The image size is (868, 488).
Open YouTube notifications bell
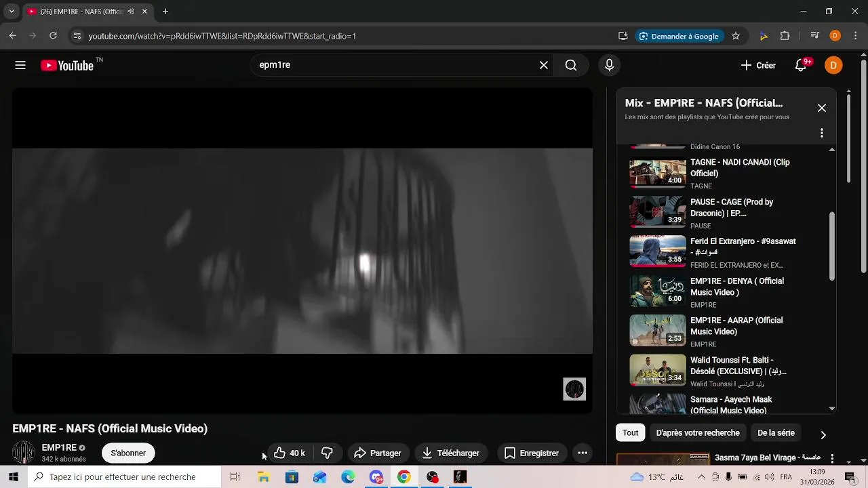pyautogui.click(x=801, y=65)
